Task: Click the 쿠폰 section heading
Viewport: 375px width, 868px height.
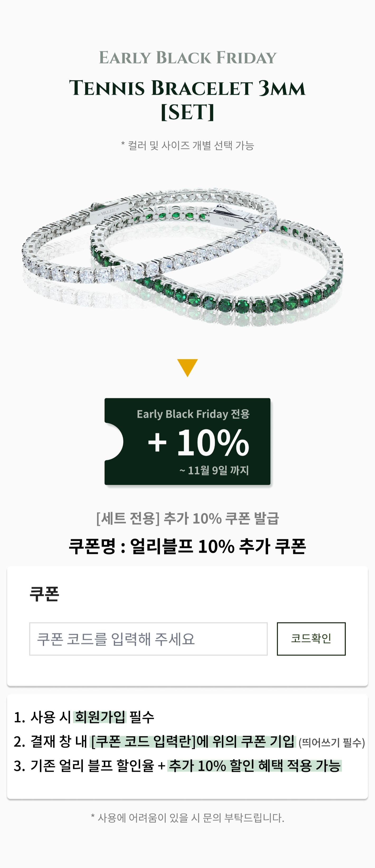Action: 45,594
